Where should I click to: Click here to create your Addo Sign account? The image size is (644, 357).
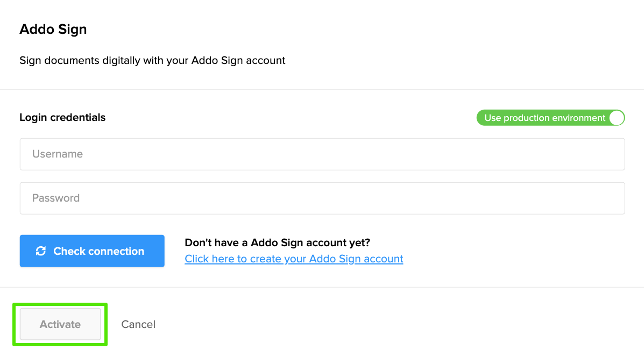pos(294,259)
